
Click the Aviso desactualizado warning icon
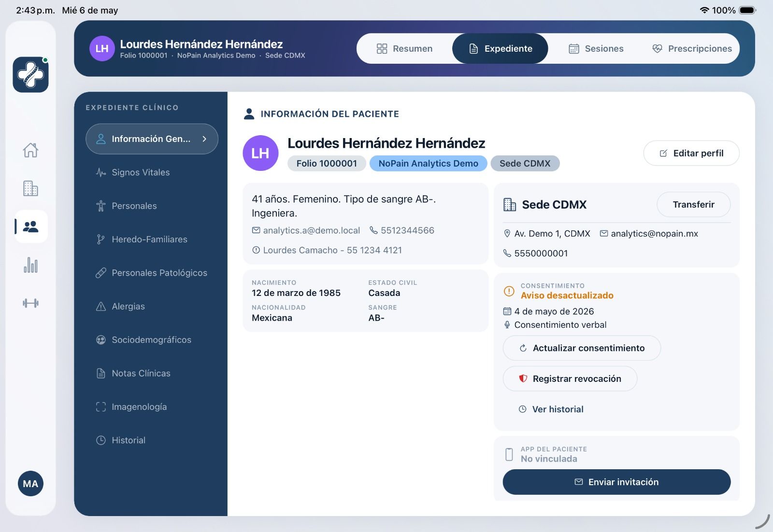509,291
